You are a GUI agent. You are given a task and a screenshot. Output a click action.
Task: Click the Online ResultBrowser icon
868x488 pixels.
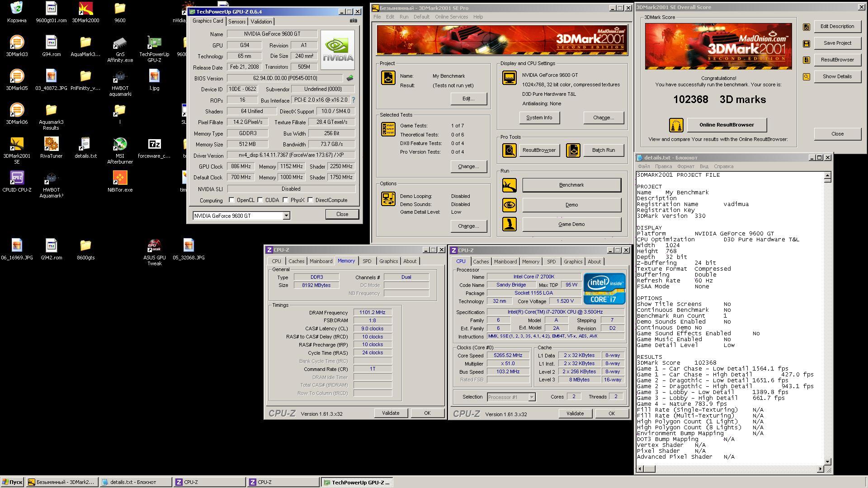point(676,125)
